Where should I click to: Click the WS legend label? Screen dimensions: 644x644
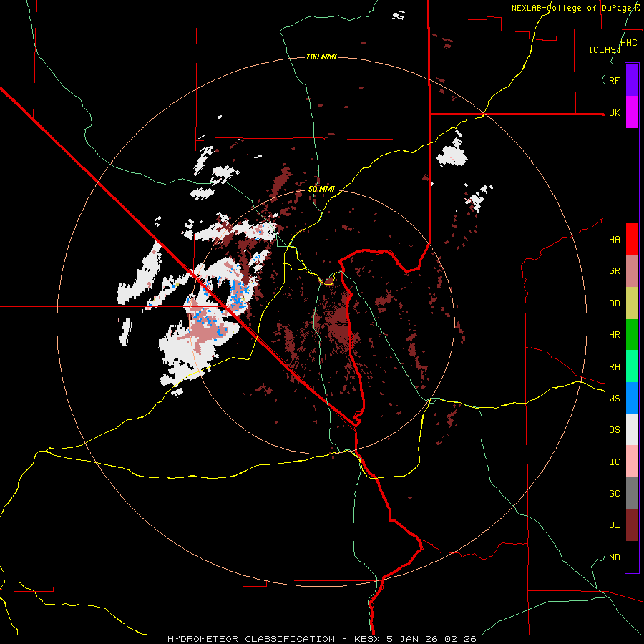[615, 398]
